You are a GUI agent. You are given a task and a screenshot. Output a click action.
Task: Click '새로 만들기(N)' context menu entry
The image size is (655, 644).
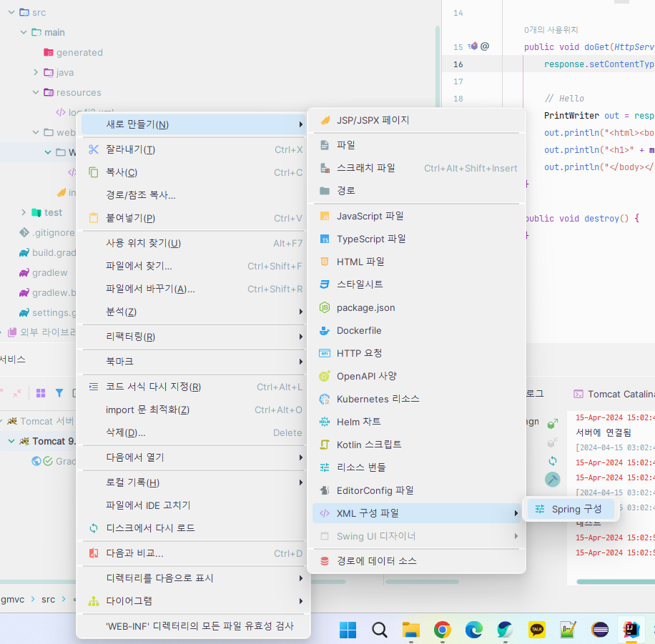193,124
